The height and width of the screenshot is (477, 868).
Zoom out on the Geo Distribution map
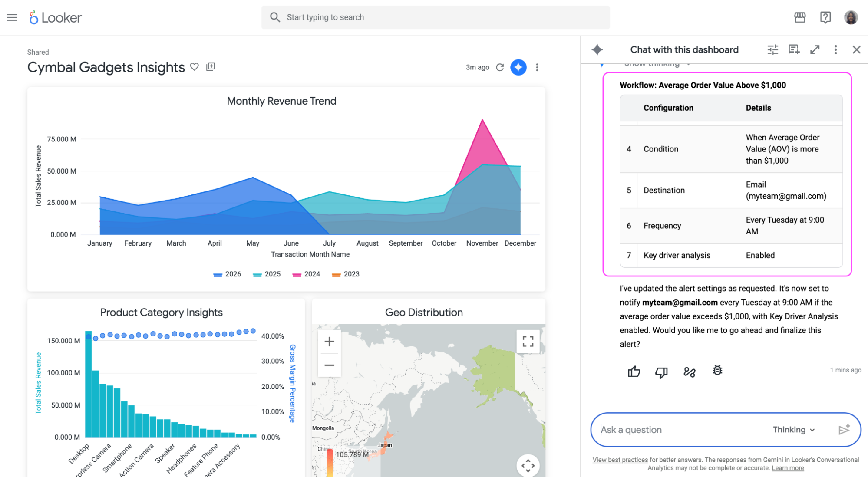tap(329, 365)
